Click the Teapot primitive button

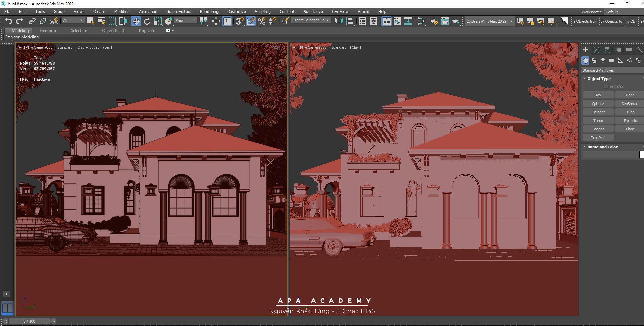tap(598, 129)
